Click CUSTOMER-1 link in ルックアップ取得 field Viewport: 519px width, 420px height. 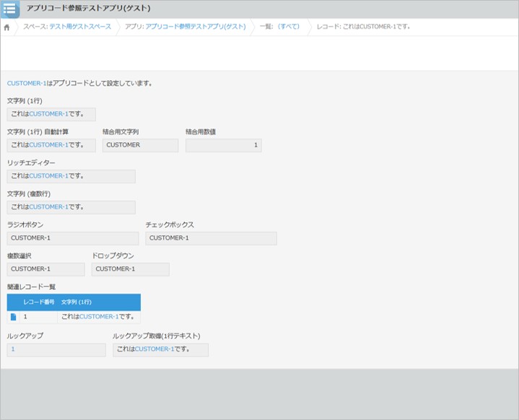(154, 349)
